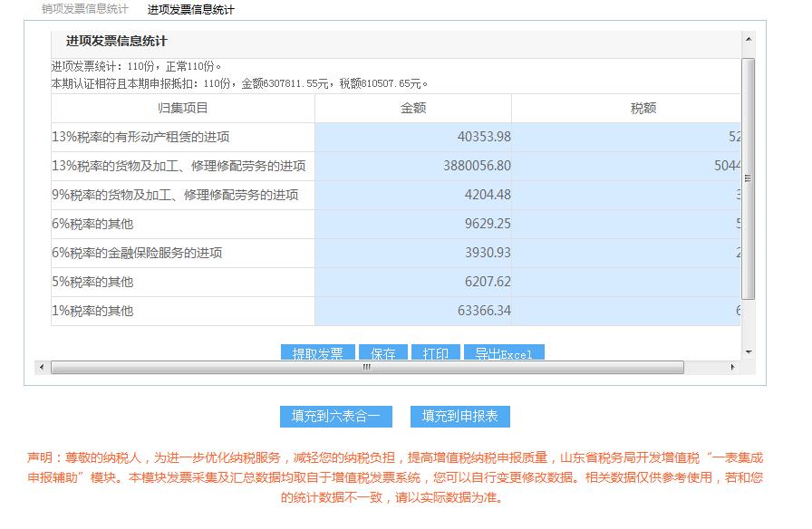This screenshot has height=529, width=812.
Task: Click the 填充到申报表 button
Action: [460, 416]
